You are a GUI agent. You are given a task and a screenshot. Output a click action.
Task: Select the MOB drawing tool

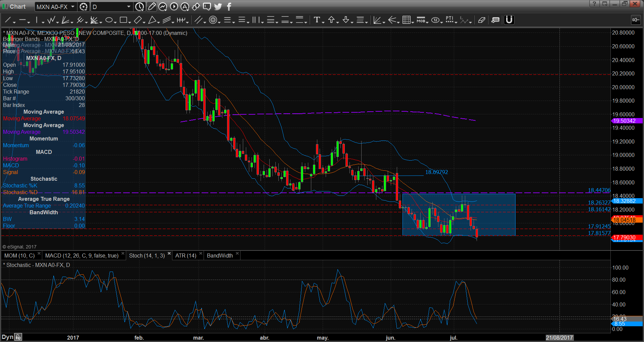coord(421,20)
